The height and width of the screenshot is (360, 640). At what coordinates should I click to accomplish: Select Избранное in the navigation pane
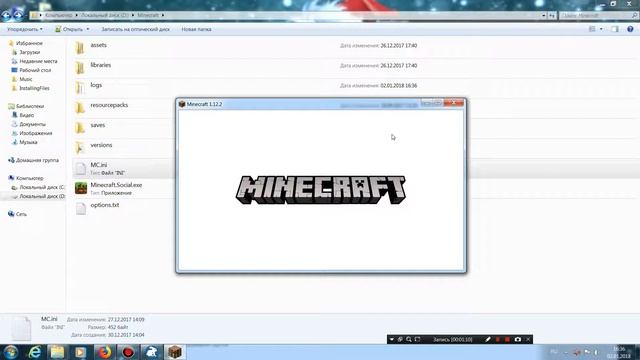(x=29, y=43)
